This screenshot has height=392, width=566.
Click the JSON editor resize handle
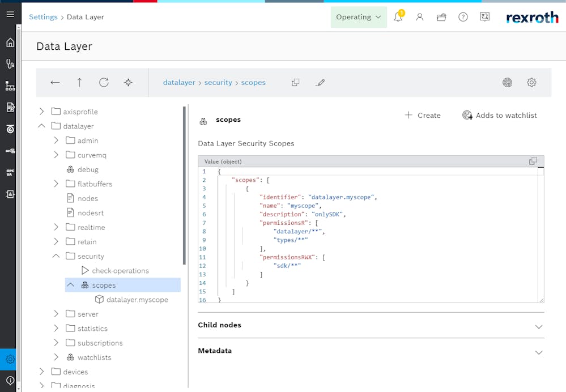pos(541,300)
